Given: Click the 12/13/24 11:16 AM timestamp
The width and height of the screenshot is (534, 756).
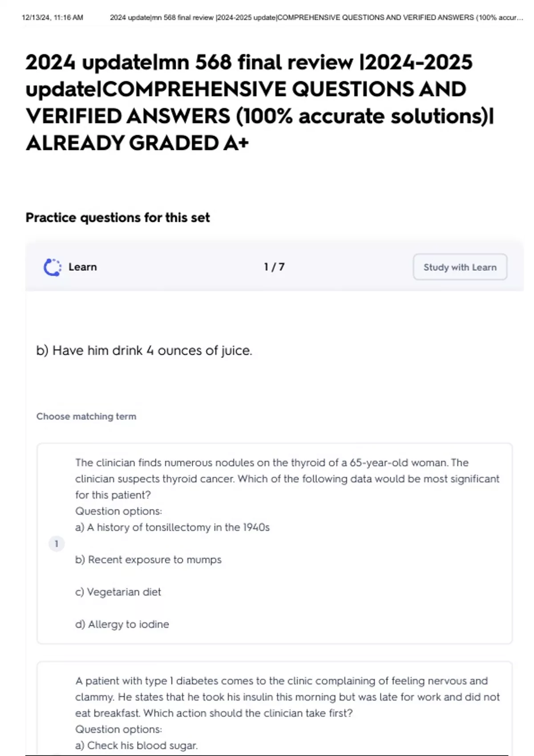Looking at the screenshot, I should (53, 18).
